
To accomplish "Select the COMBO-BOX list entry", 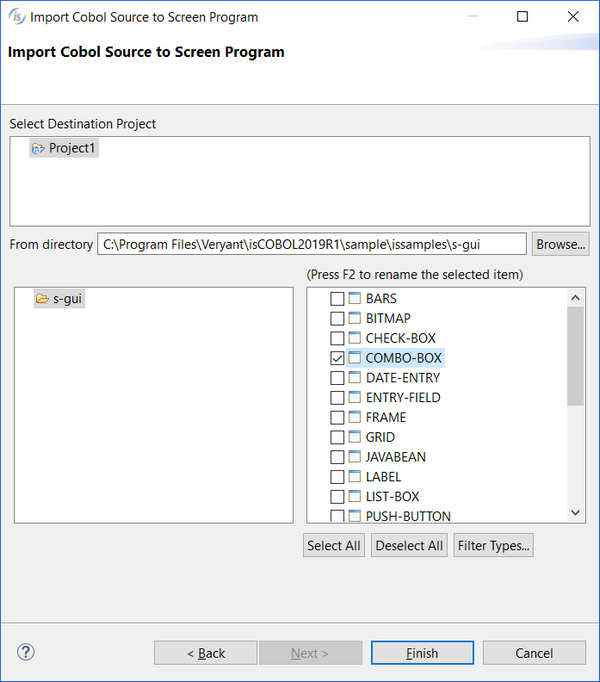I will pyautogui.click(x=404, y=358).
